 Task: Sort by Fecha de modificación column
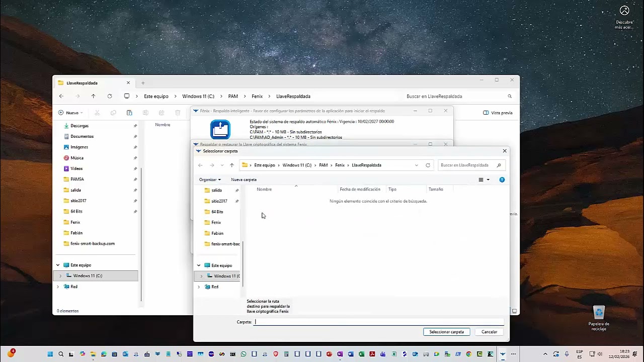coord(360,189)
